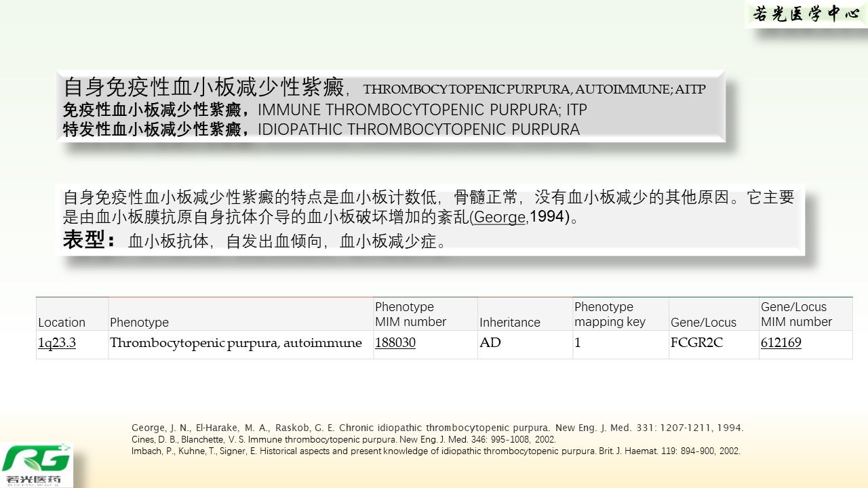Image resolution: width=868 pixels, height=488 pixels.
Task: Follow the George citation link
Action: [x=499, y=218]
